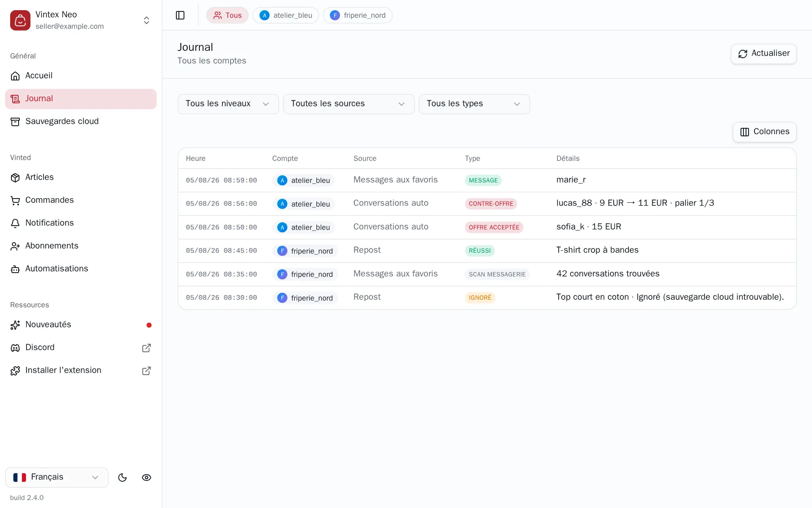This screenshot has height=508, width=812.
Task: Click the SCAN MESSAGERIE badge
Action: pyautogui.click(x=497, y=274)
